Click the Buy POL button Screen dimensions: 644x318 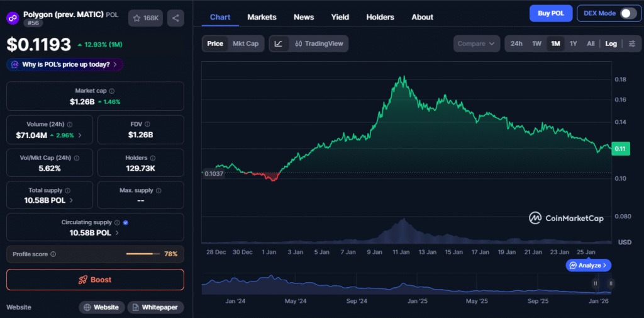(x=550, y=13)
